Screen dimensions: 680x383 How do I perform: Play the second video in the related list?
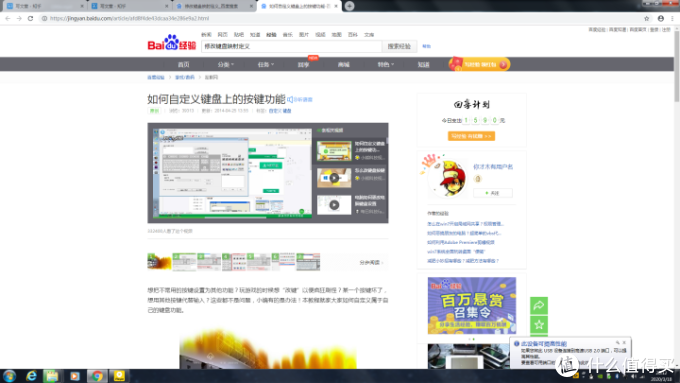click(334, 178)
